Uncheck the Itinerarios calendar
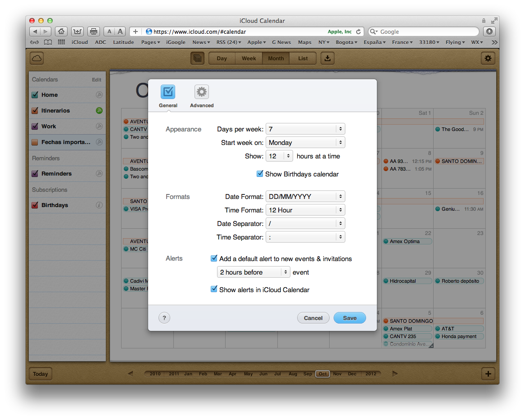This screenshot has width=525, height=420. [35, 110]
